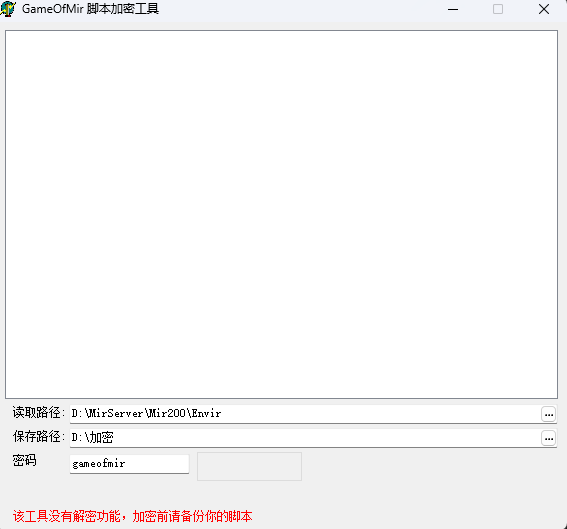Click the blank button beside the password field
The height and width of the screenshot is (529, 567).
pos(249,466)
